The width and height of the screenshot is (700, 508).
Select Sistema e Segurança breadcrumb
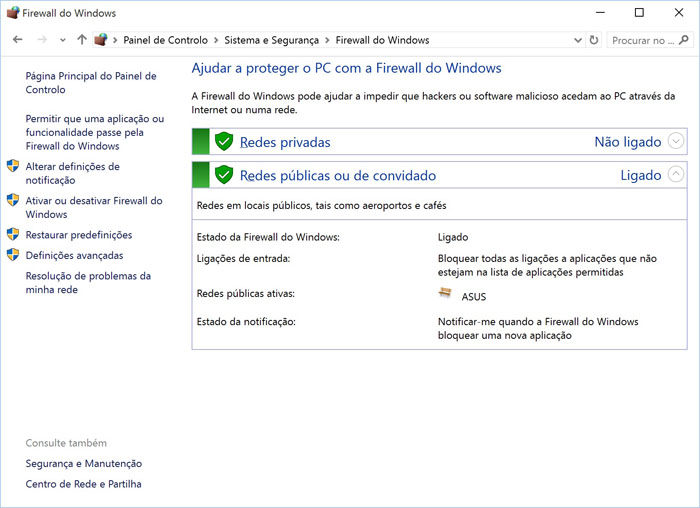[271, 40]
